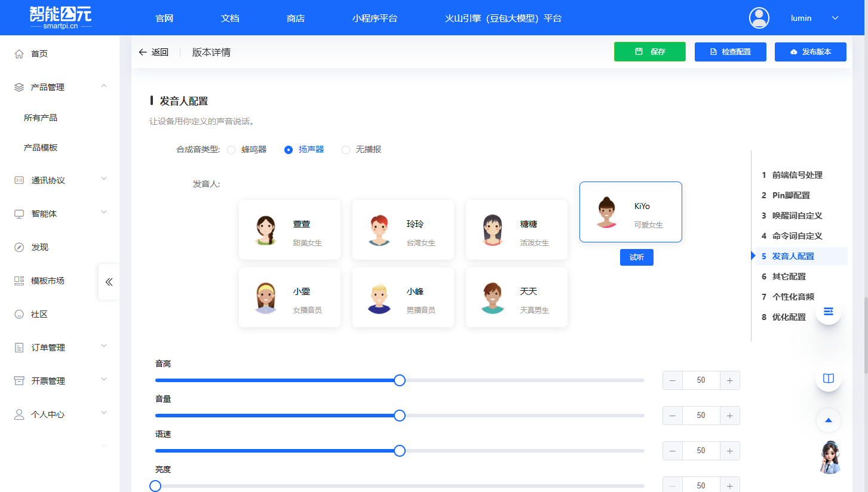Click the 社区 community icon
The image size is (868, 492).
point(18,313)
